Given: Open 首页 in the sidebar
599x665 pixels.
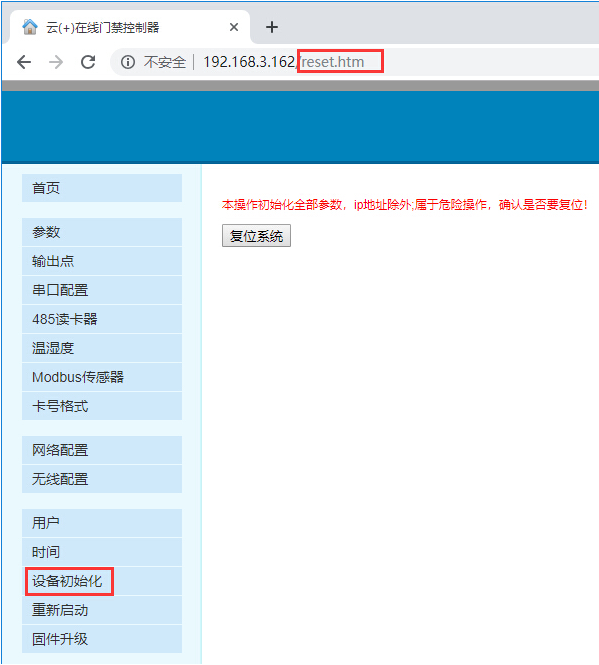Looking at the screenshot, I should pos(102,188).
